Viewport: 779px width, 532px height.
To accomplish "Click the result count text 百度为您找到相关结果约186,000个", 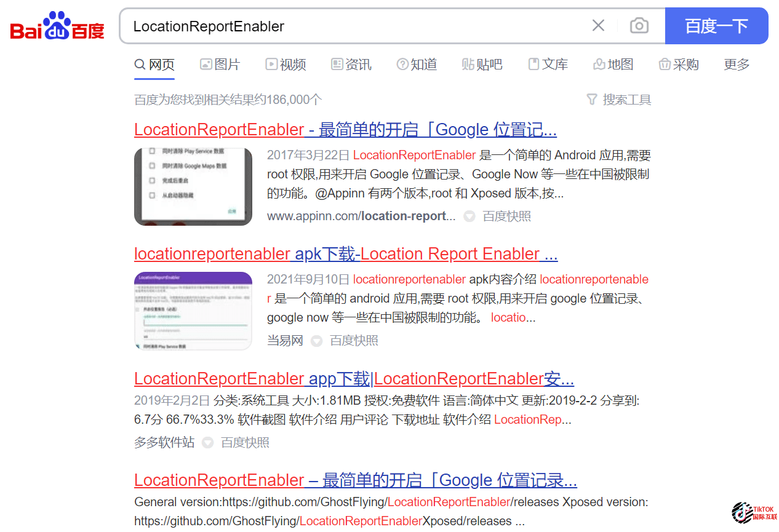I will (x=228, y=100).
